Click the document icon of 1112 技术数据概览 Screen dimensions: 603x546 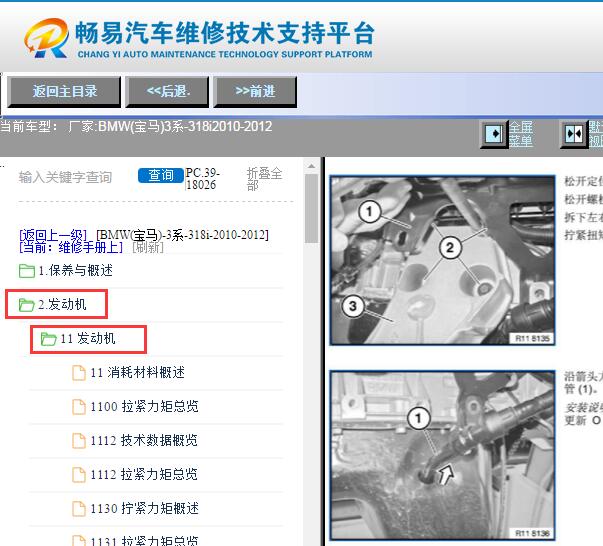79,440
